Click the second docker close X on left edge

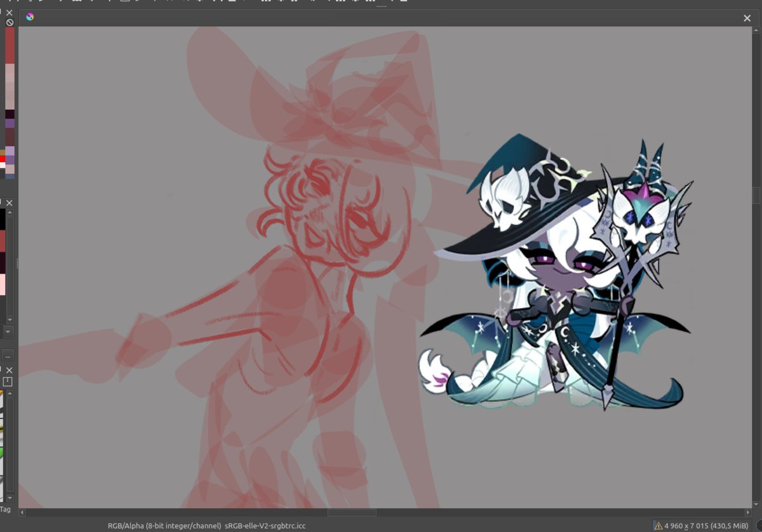(x=9, y=203)
